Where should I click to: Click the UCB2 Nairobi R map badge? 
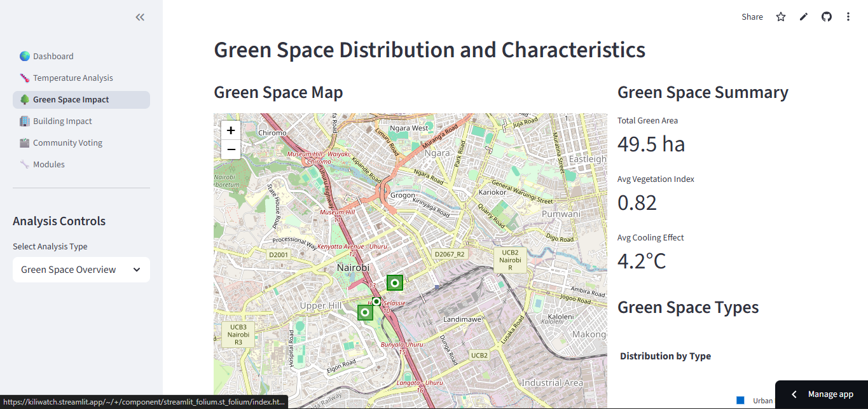pos(510,260)
